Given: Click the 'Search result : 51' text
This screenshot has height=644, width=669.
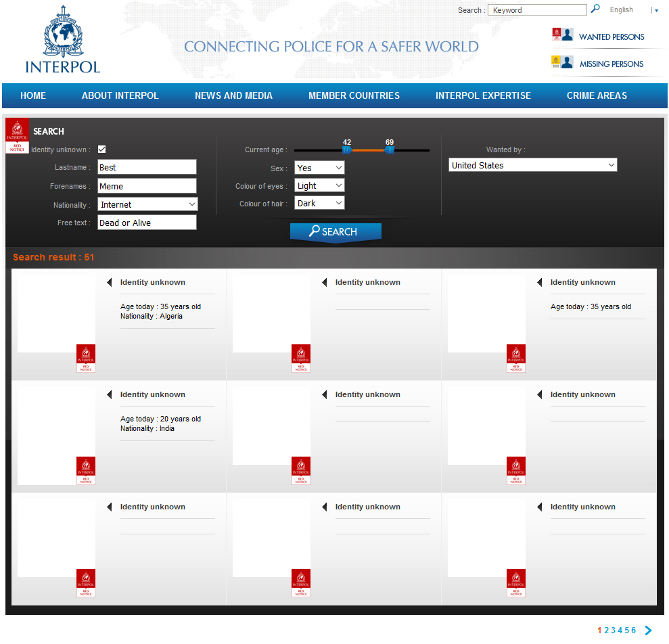Looking at the screenshot, I should click(x=53, y=257).
